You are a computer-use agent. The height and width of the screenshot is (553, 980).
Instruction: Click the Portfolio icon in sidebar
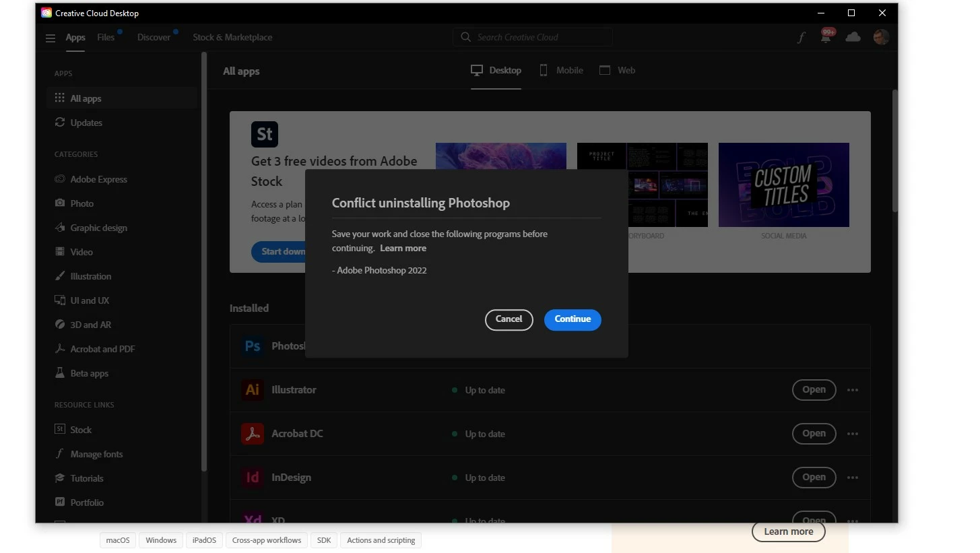pos(59,502)
